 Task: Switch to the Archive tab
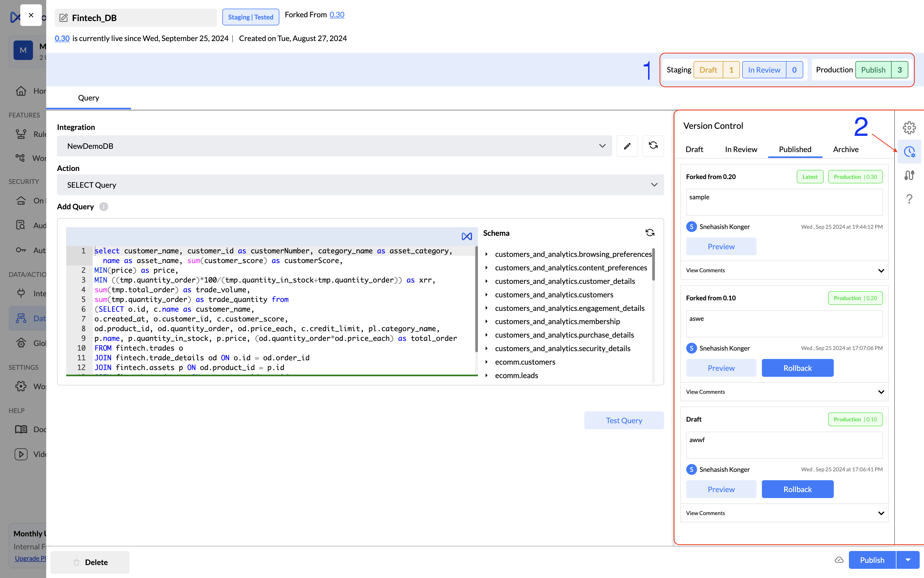846,149
